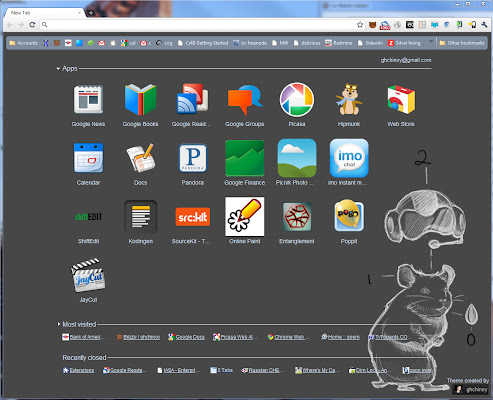Collapse the Apps section
Viewport: 493px width, 400px height.
(x=58, y=69)
